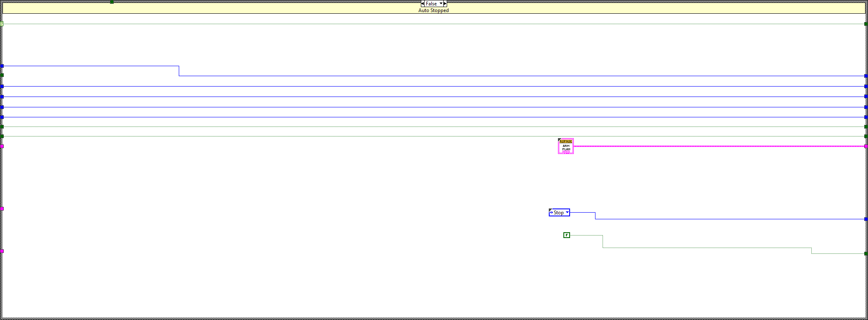868x320 pixels.
Task: Select the Auto Stopped subdiagram label
Action: 433,10
